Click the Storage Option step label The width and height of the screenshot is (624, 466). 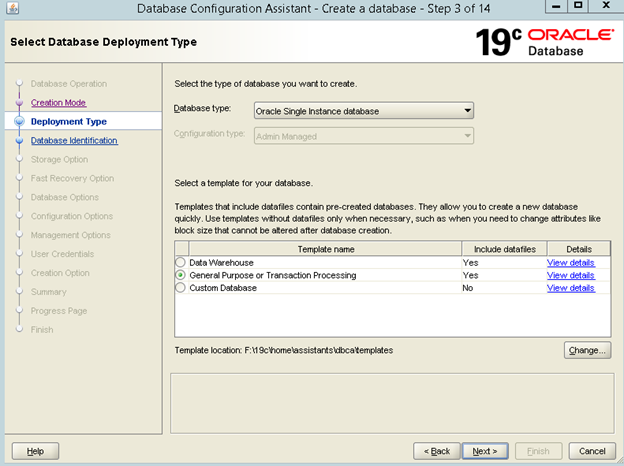[x=59, y=159]
